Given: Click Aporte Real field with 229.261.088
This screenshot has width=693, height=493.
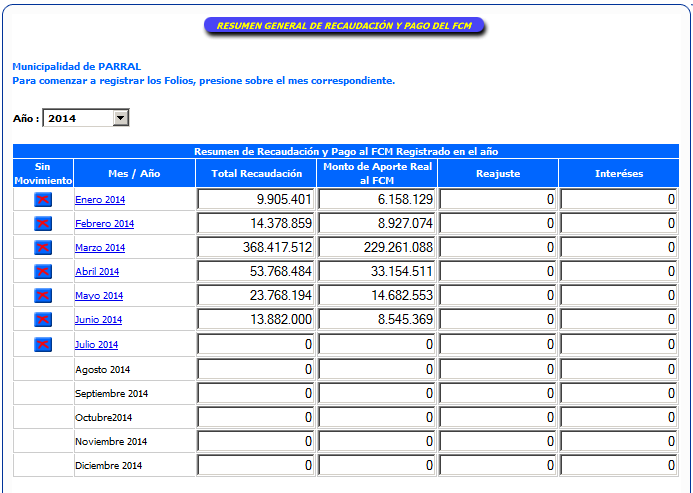Looking at the screenshot, I should pos(377,247).
